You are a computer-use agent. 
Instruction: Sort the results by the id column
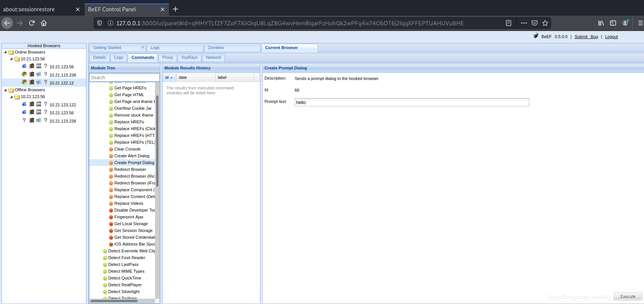[169, 77]
